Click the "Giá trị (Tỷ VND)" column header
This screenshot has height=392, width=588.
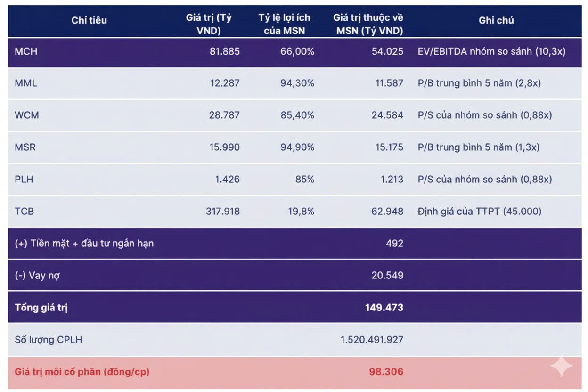pos(209,24)
